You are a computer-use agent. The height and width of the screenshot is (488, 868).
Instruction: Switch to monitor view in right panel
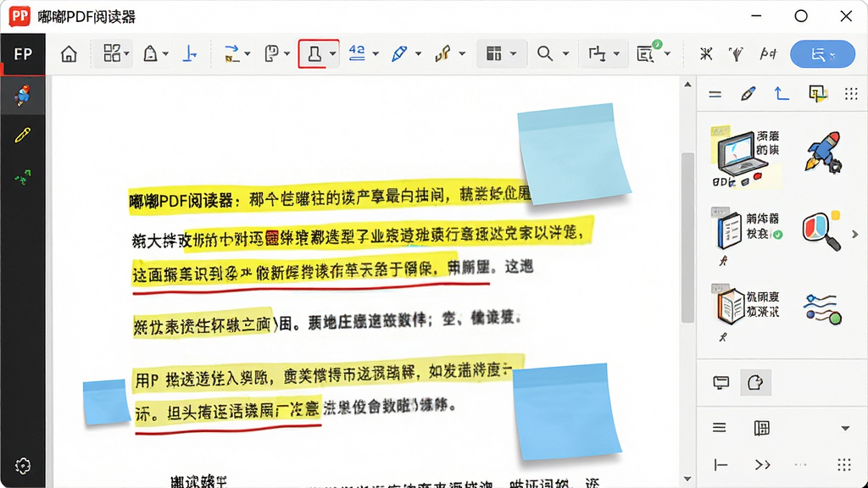pos(721,382)
